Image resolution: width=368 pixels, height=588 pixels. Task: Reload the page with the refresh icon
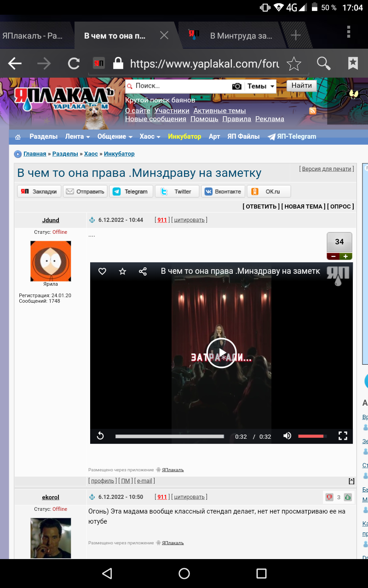[x=74, y=63]
